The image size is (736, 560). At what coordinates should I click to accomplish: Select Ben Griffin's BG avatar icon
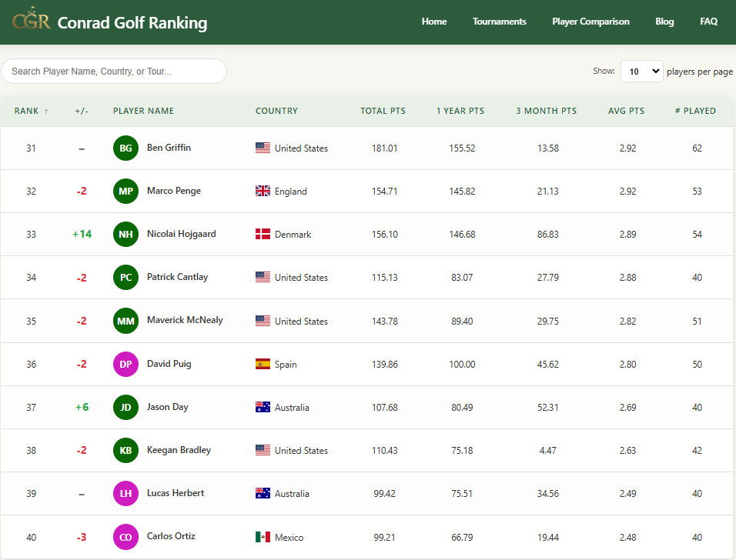pos(125,148)
